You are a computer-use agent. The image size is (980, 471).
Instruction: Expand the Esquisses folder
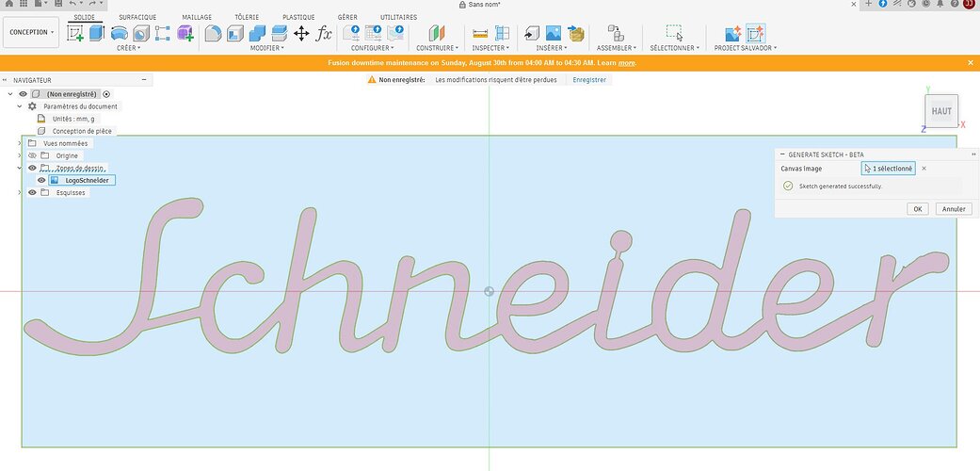(x=20, y=193)
